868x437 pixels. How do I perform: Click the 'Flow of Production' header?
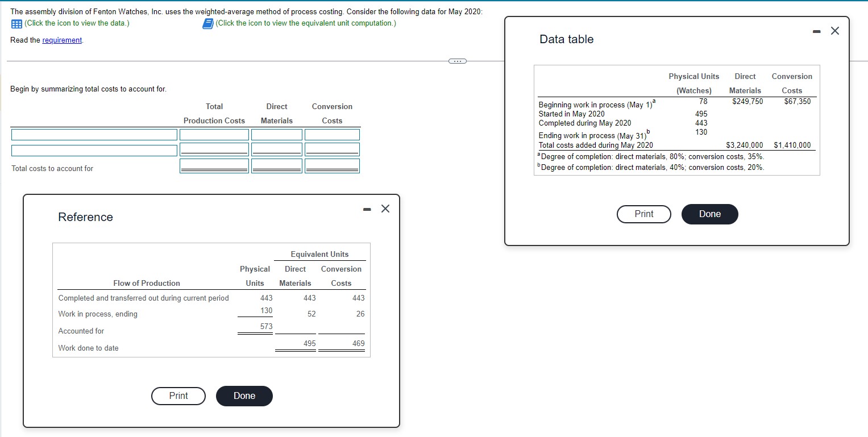pyautogui.click(x=147, y=284)
